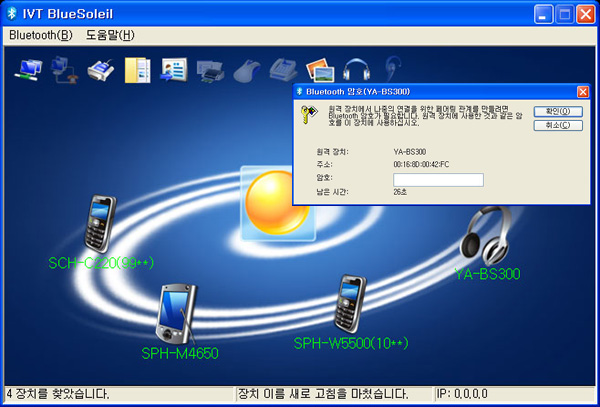Click the SPH-M4650 device label
Image resolution: width=600 pixels, height=407 pixels.
click(x=180, y=353)
